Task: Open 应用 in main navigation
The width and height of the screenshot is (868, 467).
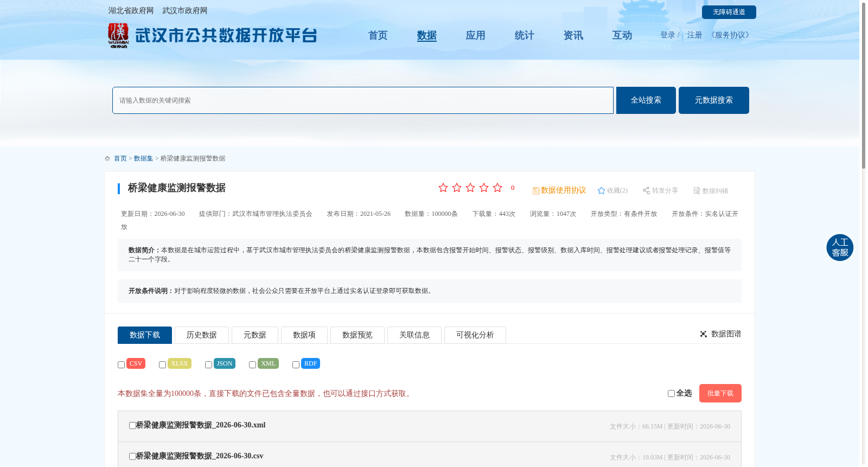Action: click(476, 35)
